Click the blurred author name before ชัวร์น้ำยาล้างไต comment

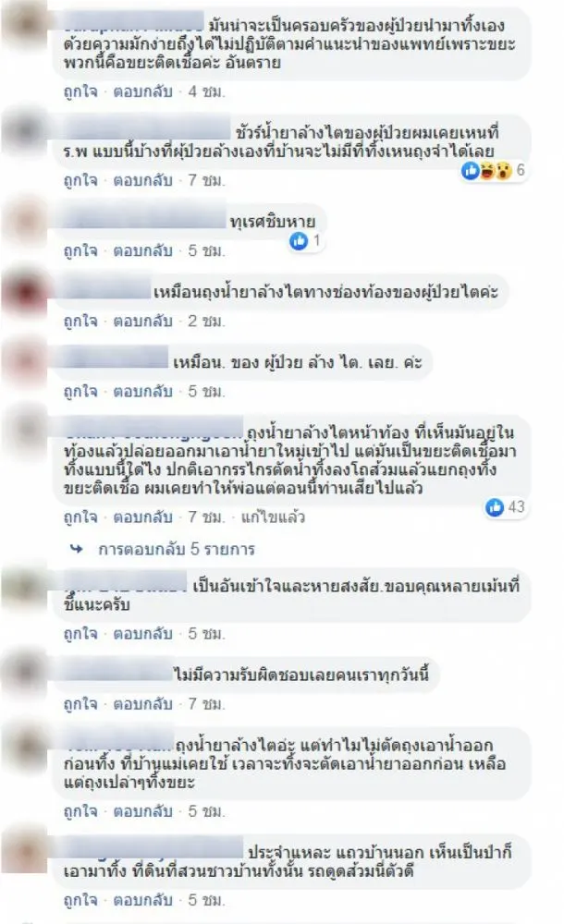point(146,129)
